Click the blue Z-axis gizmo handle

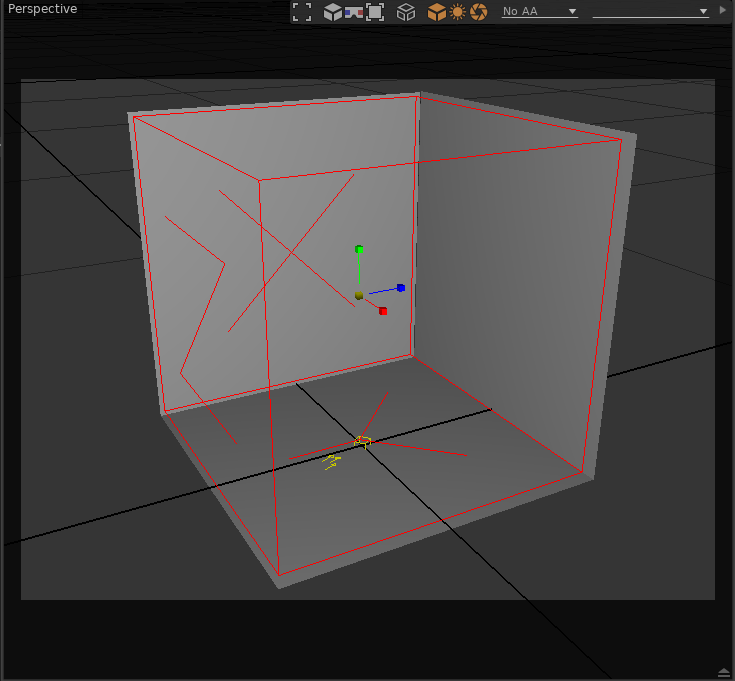[x=400, y=288]
